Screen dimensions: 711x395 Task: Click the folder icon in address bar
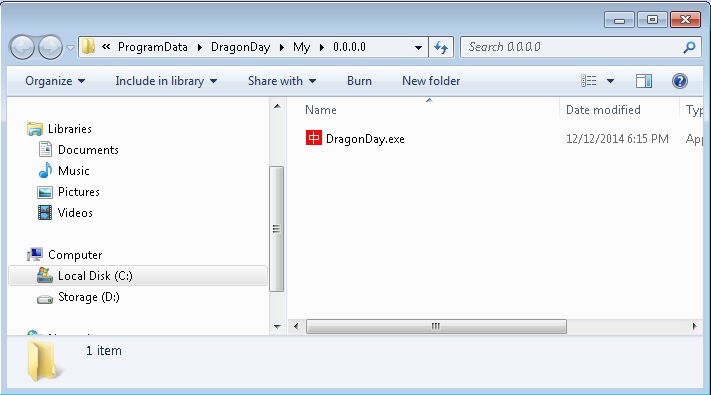pos(88,46)
